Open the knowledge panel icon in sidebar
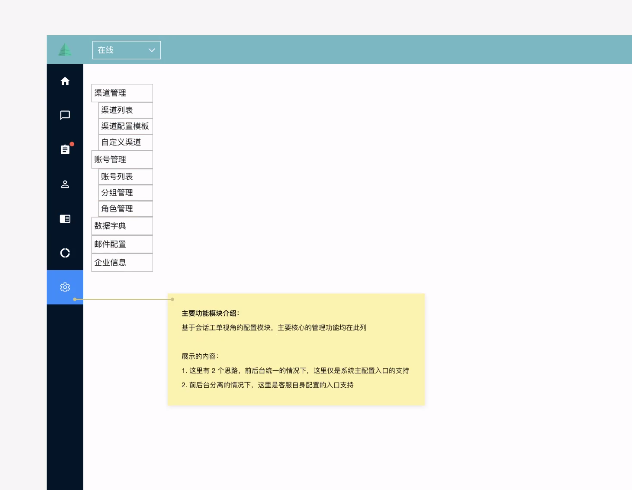 coord(65,218)
